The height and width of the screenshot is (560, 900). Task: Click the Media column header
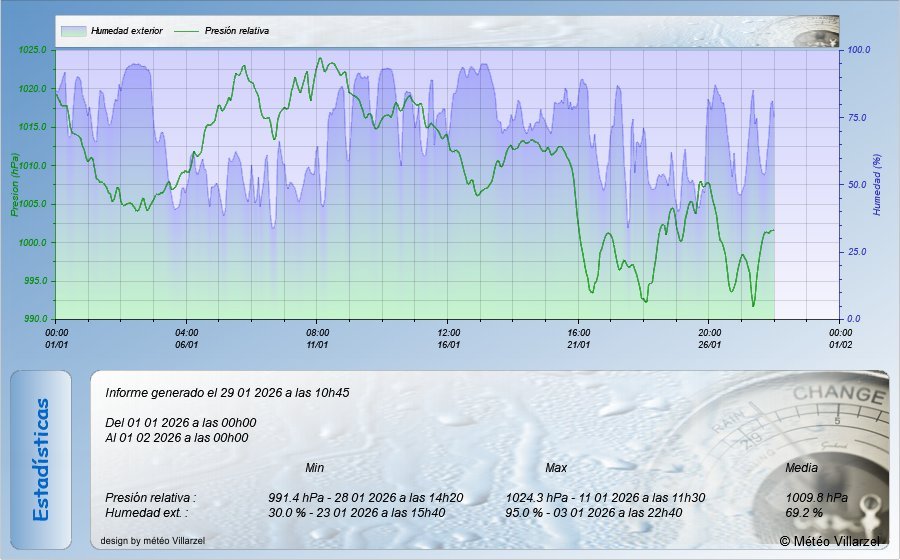coord(802,468)
